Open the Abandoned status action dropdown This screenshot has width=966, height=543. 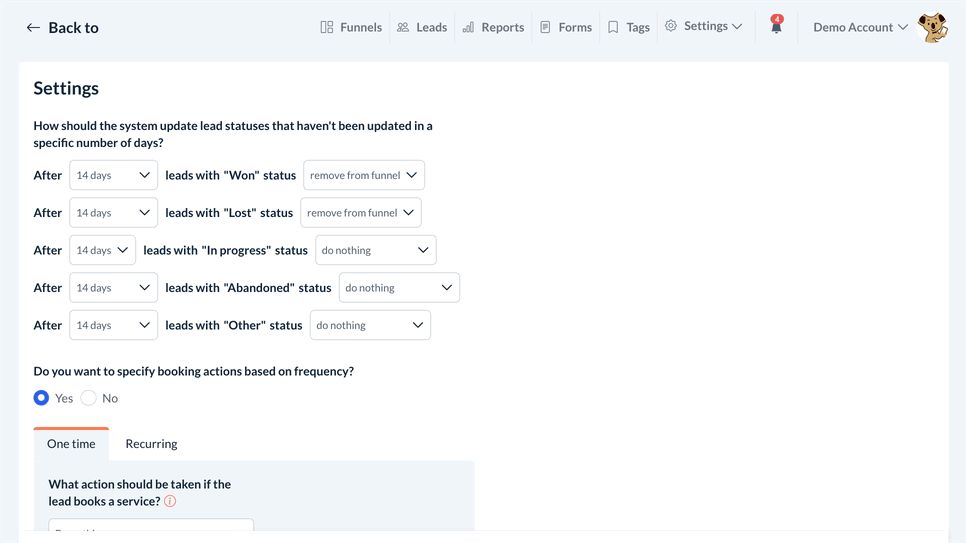[399, 288]
